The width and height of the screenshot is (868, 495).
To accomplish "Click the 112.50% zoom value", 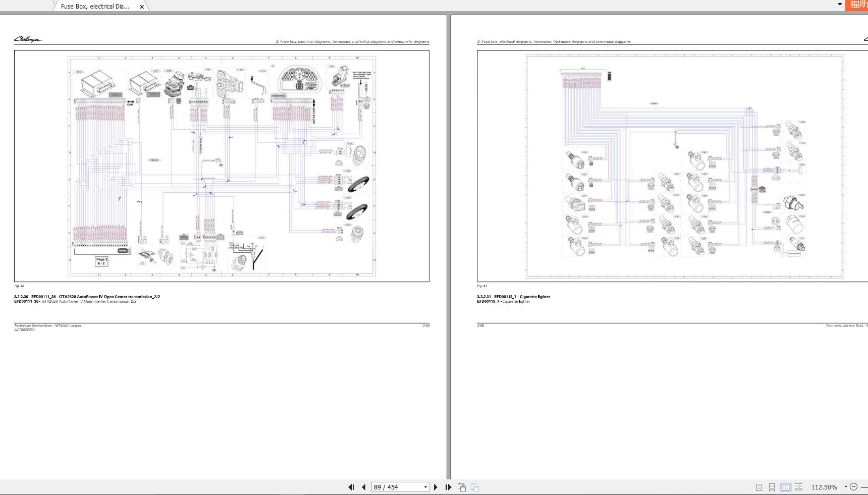I will coord(824,487).
